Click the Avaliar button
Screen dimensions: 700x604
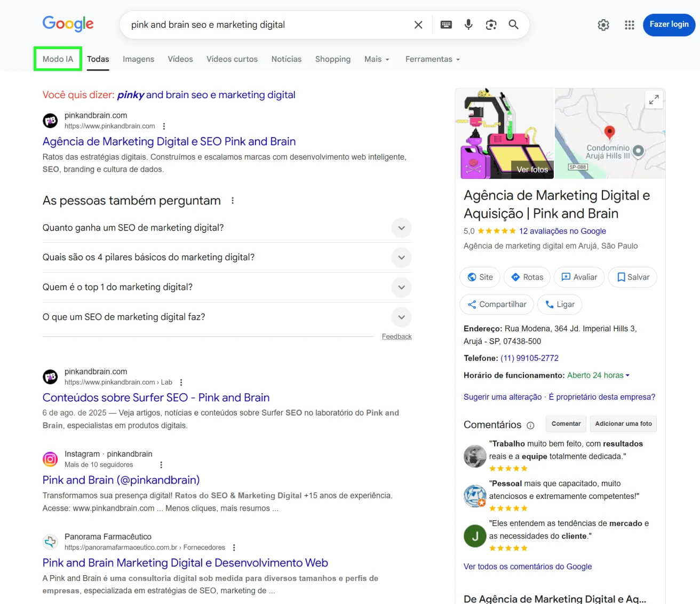tap(579, 277)
